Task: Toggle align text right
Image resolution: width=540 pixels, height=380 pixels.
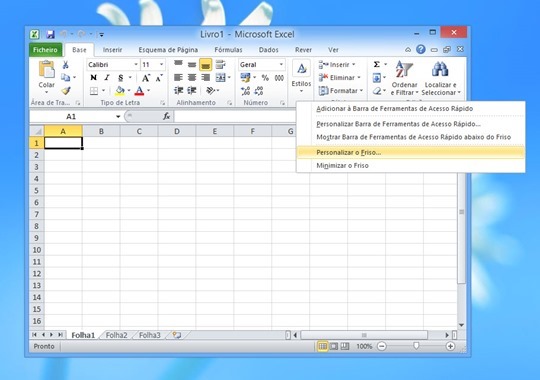Action: pyautogui.click(x=206, y=78)
